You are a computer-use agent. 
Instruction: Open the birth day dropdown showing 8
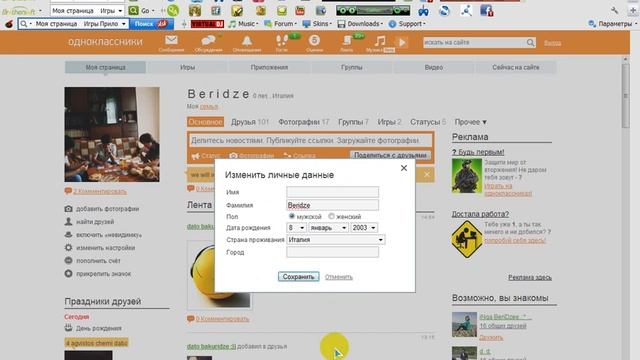click(297, 228)
